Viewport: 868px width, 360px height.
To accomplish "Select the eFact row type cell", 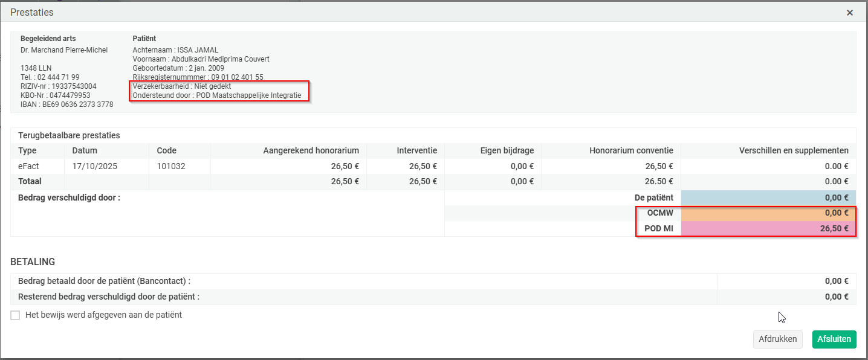I will [29, 166].
